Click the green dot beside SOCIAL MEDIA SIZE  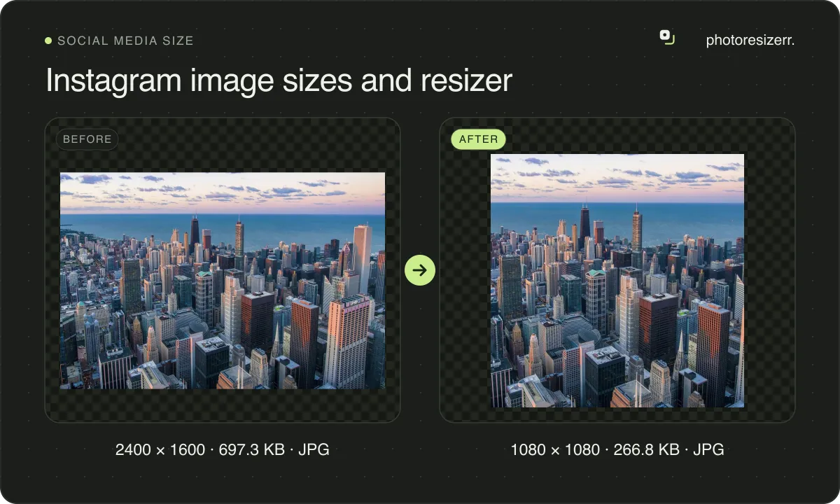48,41
